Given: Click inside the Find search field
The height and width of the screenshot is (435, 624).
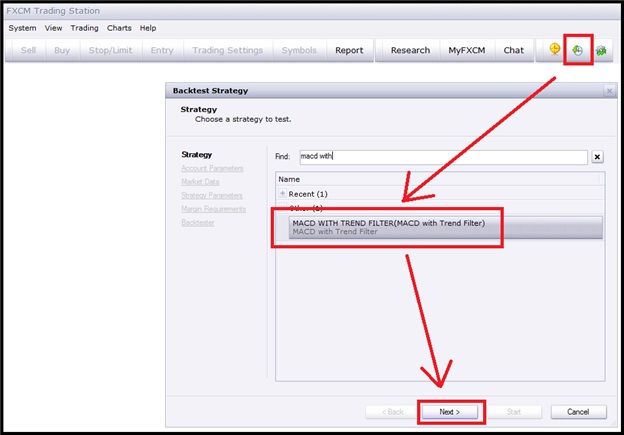Looking at the screenshot, I should point(443,157).
